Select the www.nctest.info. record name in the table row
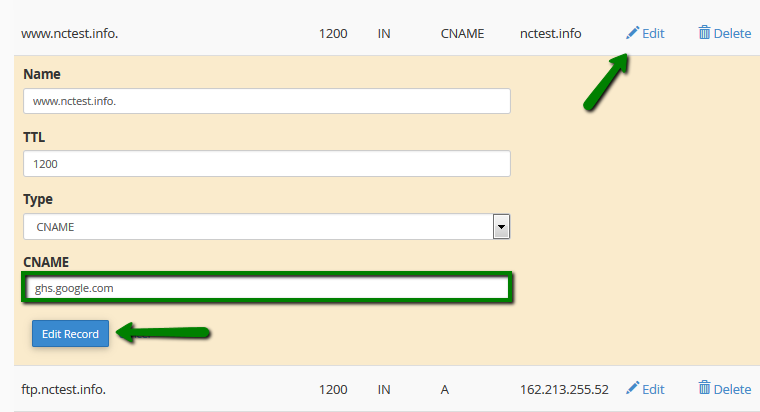760x412 pixels. click(69, 33)
